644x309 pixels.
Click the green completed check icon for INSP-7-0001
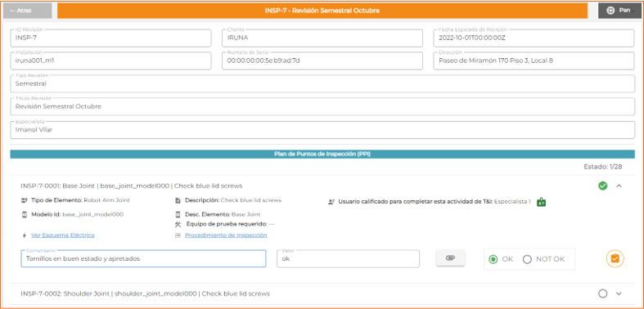[x=602, y=186]
